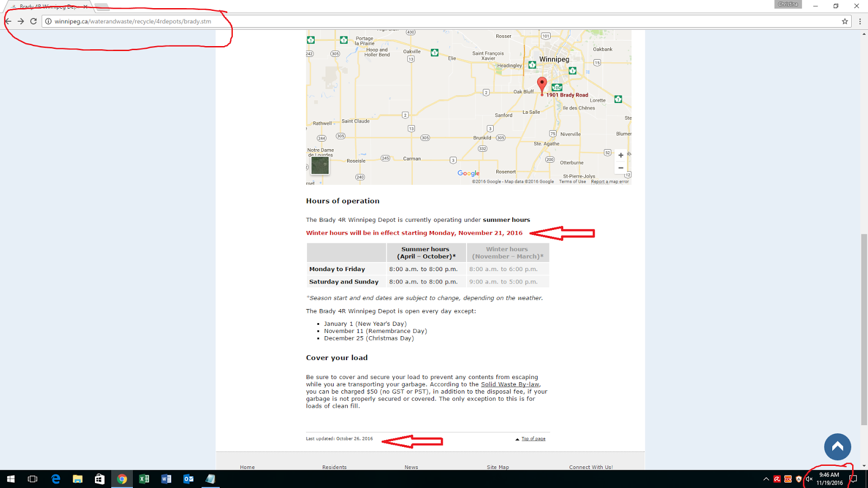The image size is (868, 488).
Task: Click Report a map error
Action: coord(610,182)
